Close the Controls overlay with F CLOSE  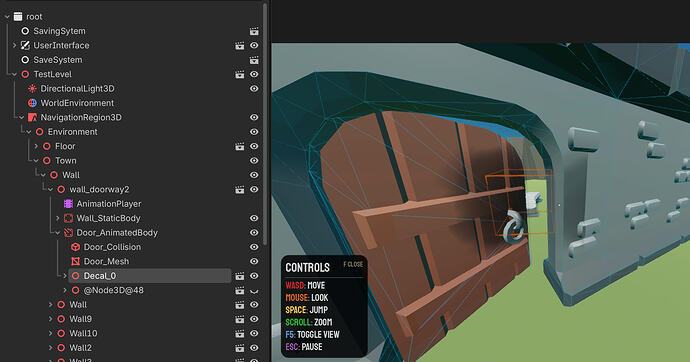pyautogui.click(x=353, y=264)
